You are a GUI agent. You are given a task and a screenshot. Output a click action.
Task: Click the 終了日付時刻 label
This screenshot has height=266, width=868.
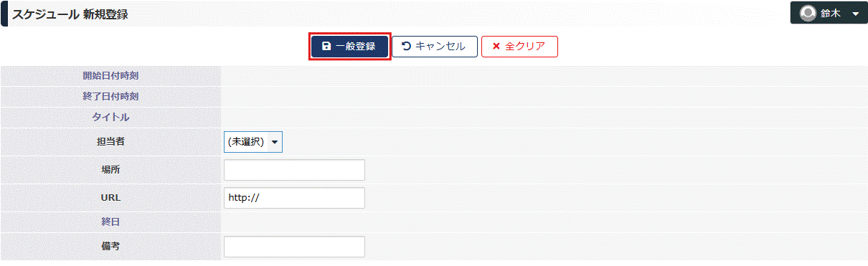pyautogui.click(x=110, y=96)
